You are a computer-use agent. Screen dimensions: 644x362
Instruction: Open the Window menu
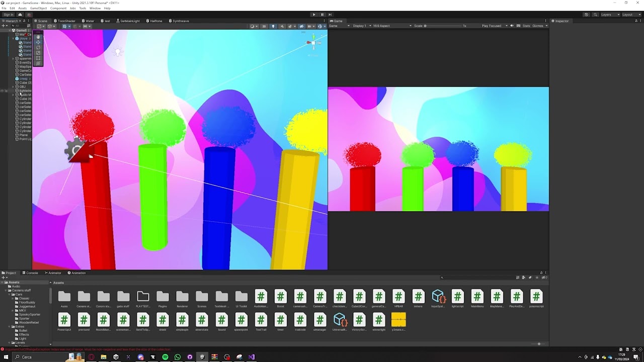point(95,8)
